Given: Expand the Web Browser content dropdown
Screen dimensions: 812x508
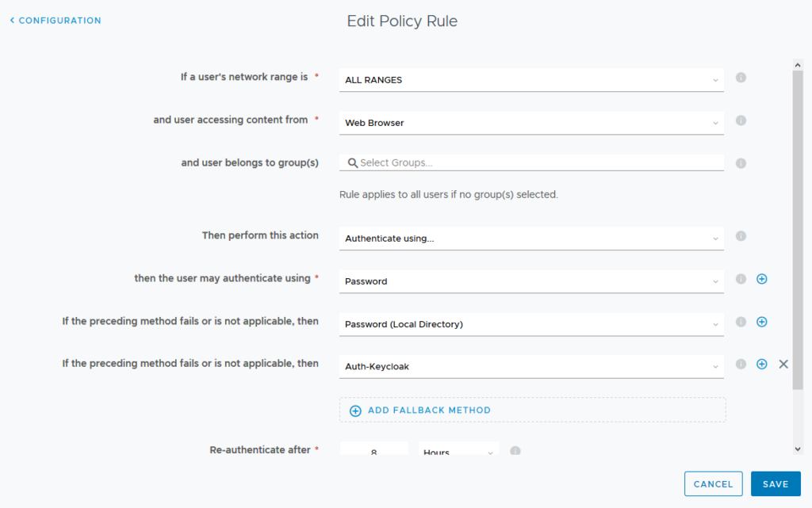Looking at the screenshot, I should (x=531, y=123).
